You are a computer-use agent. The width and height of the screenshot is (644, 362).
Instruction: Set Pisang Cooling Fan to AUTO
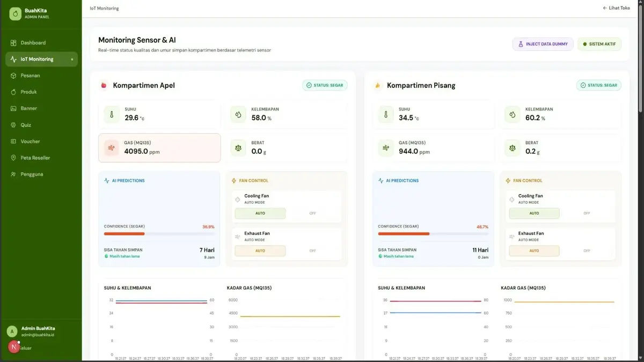point(534,213)
